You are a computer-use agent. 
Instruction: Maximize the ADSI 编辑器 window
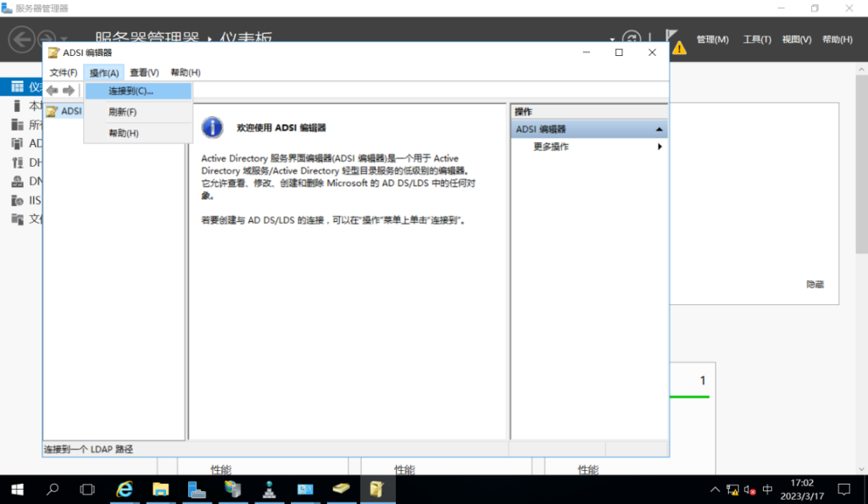(x=619, y=53)
